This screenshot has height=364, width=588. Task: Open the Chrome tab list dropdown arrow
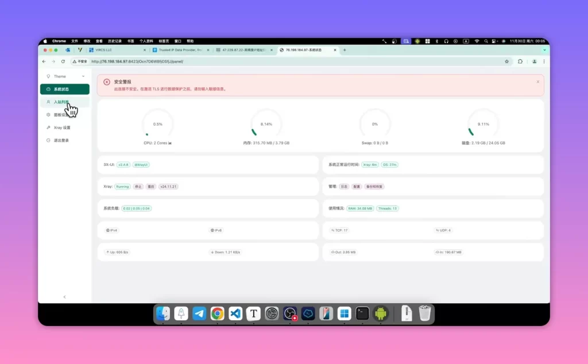(x=544, y=50)
